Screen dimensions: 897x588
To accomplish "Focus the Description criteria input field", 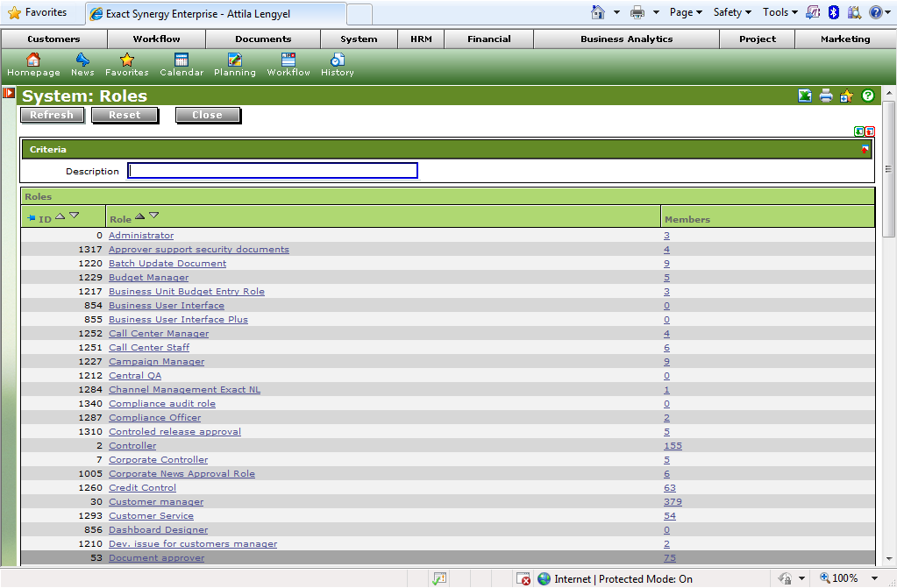I will coord(273,171).
